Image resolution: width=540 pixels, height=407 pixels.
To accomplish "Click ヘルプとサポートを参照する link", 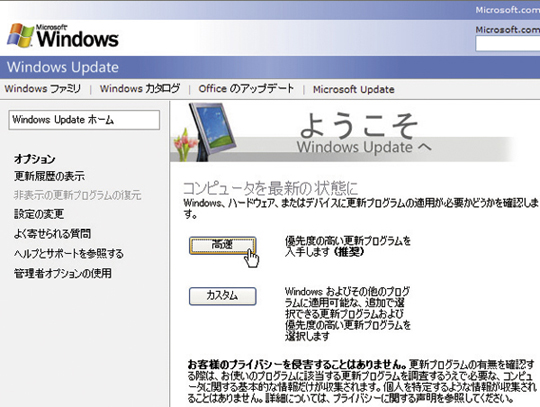I will coord(69,254).
